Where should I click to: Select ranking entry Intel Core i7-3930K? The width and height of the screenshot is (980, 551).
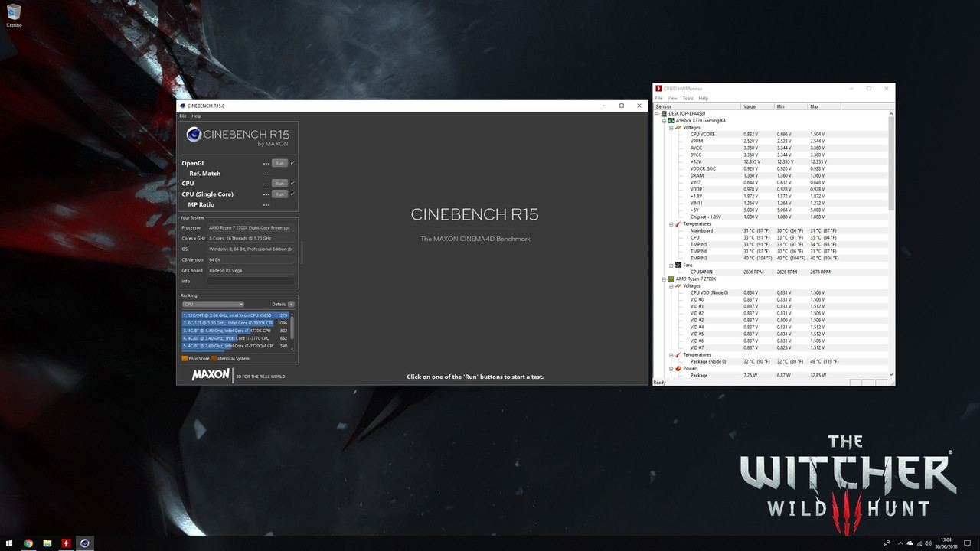click(x=235, y=322)
